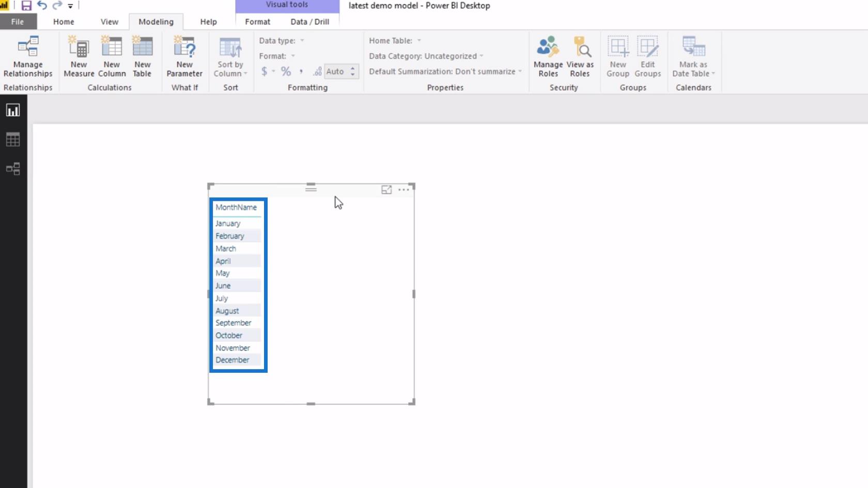Screen dimensions: 868x488
Task: Select March row in table
Action: [x=238, y=248]
